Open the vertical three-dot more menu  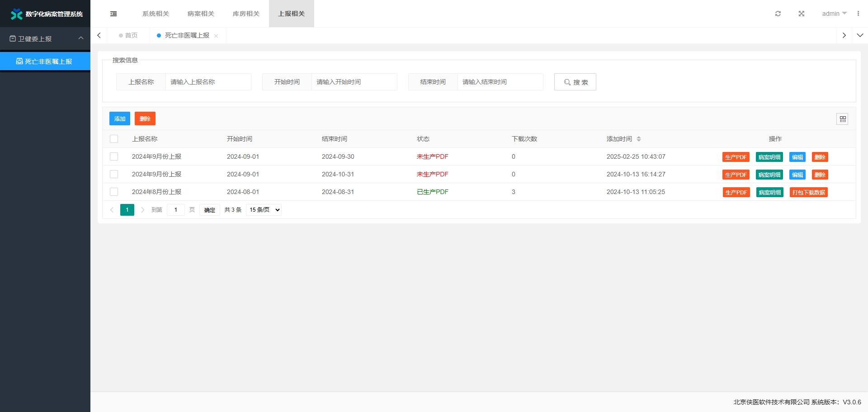(x=858, y=14)
